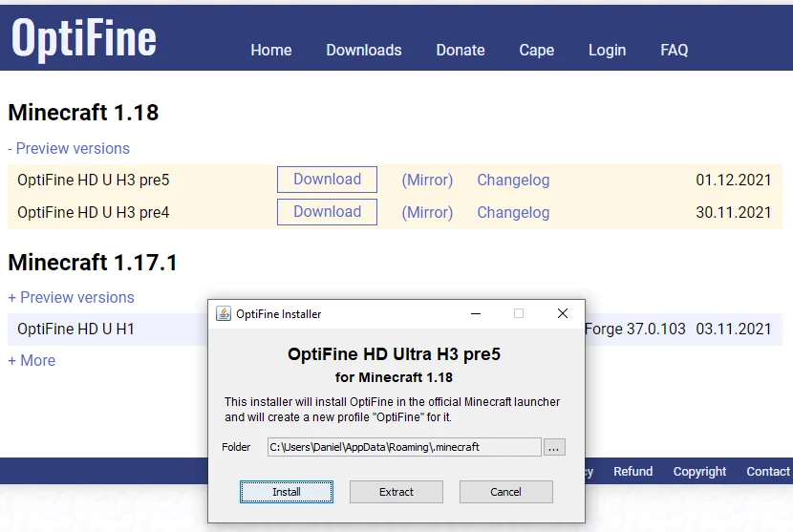Click the OptiFine logo

coord(84,38)
